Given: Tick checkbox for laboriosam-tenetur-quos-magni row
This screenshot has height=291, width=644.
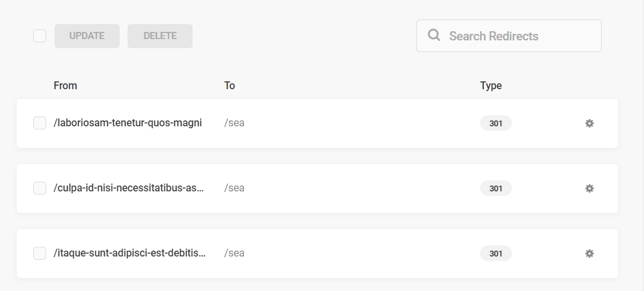Looking at the screenshot, I should (x=40, y=123).
